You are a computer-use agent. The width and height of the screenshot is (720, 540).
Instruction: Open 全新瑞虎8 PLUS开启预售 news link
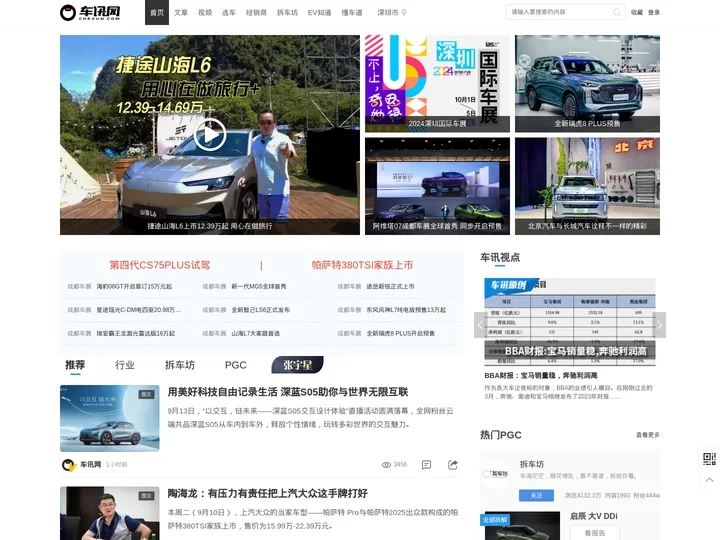click(400, 333)
